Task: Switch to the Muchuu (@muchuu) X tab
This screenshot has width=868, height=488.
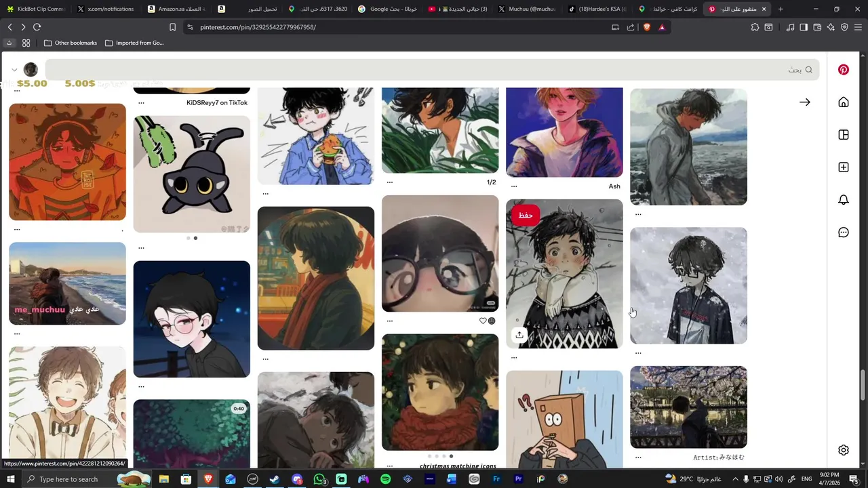Action: [529, 9]
